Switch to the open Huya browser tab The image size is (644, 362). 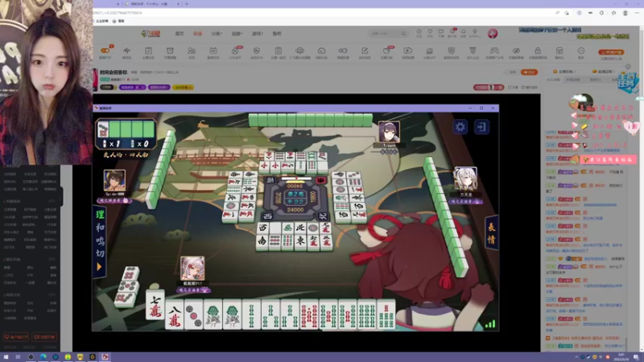pyautogui.click(x=151, y=4)
